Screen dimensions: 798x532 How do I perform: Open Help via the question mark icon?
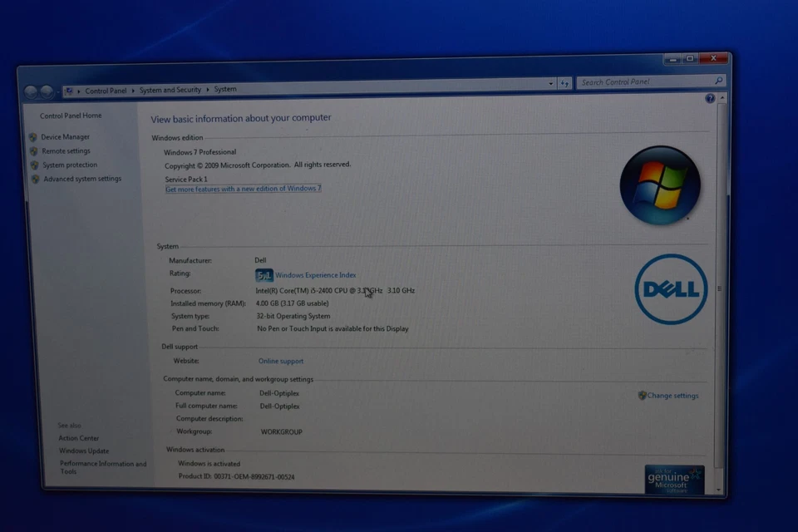(x=709, y=98)
